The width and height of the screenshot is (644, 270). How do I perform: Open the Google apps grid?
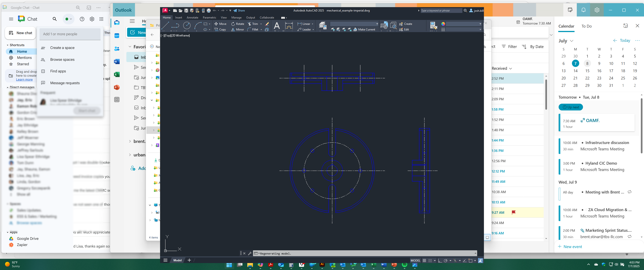tap(101, 19)
